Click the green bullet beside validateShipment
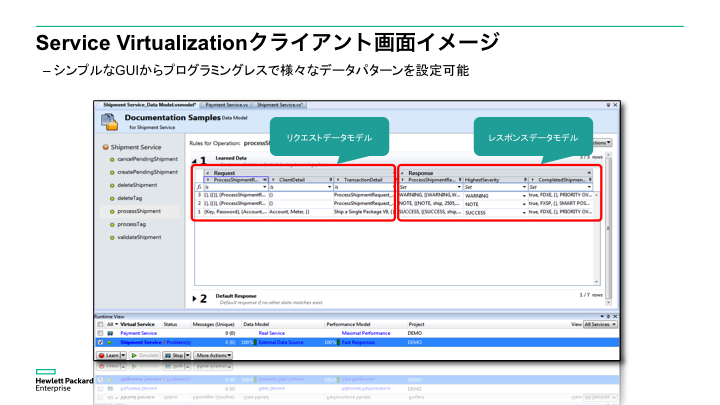The width and height of the screenshot is (720, 405). pyautogui.click(x=112, y=238)
